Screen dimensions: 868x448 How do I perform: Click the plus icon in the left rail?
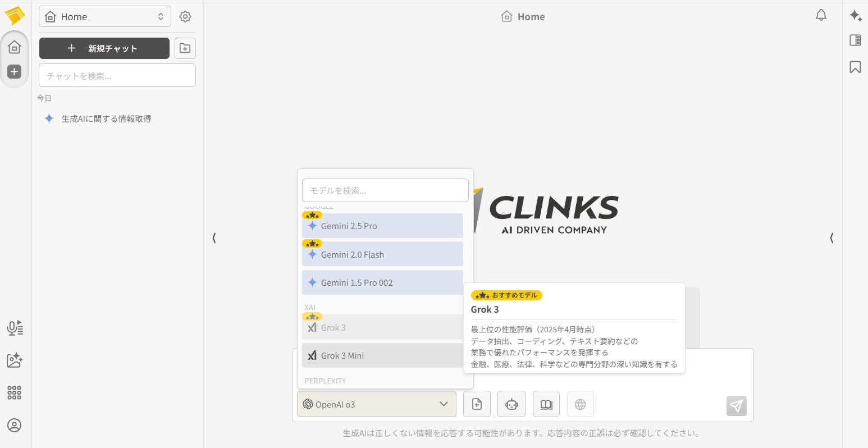click(15, 71)
